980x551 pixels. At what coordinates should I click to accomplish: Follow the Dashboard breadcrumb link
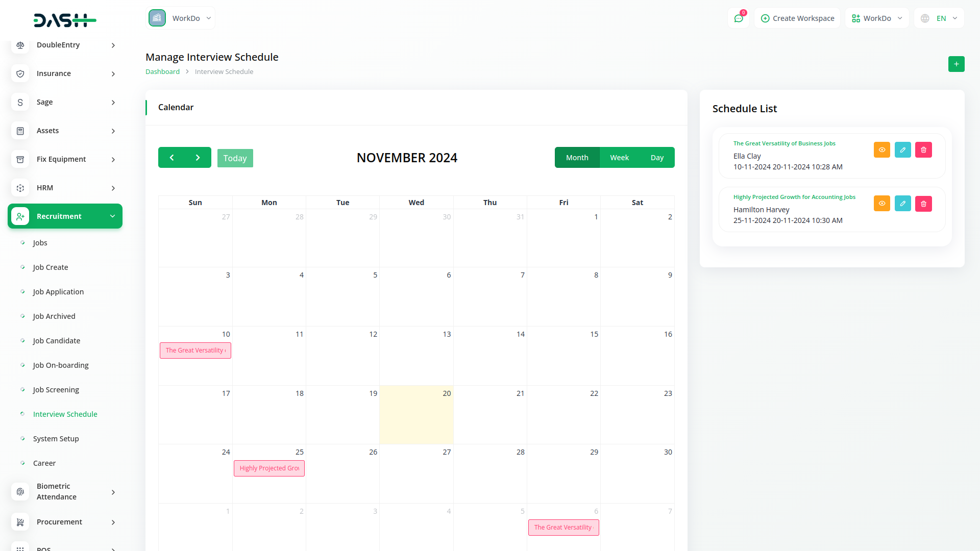pos(162,72)
